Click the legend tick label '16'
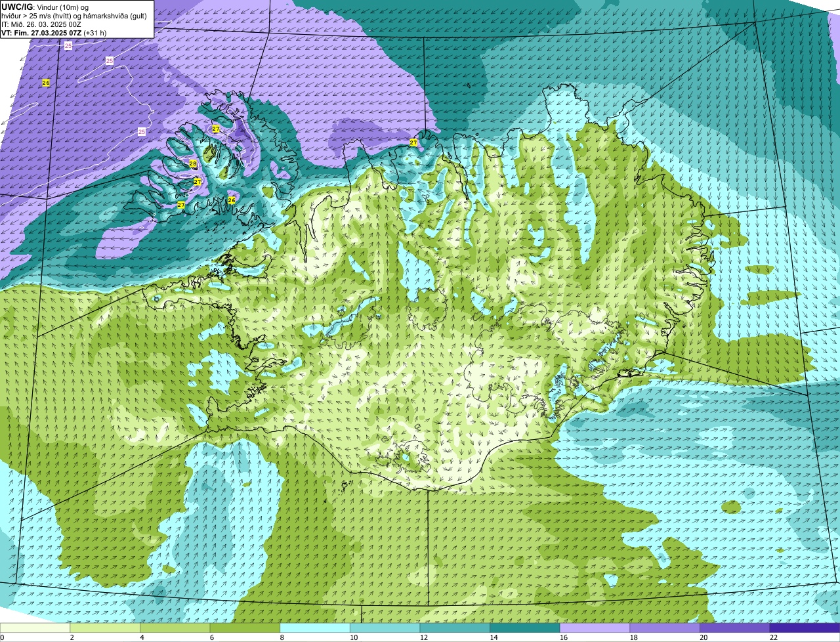This screenshot has height=642, width=840. 563,637
